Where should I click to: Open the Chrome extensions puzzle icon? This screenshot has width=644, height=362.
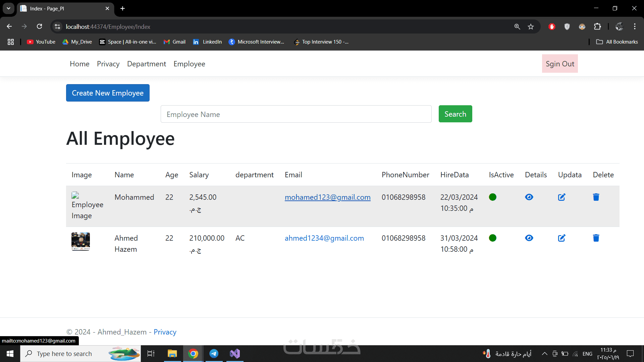tap(597, 26)
